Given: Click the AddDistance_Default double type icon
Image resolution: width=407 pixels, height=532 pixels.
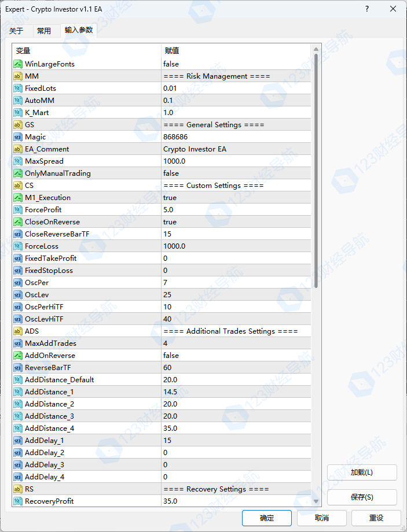Looking at the screenshot, I should pyautogui.click(x=18, y=380).
